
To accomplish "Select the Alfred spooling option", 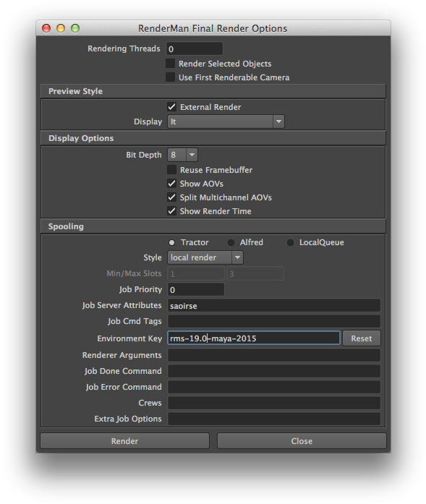I will (x=231, y=242).
